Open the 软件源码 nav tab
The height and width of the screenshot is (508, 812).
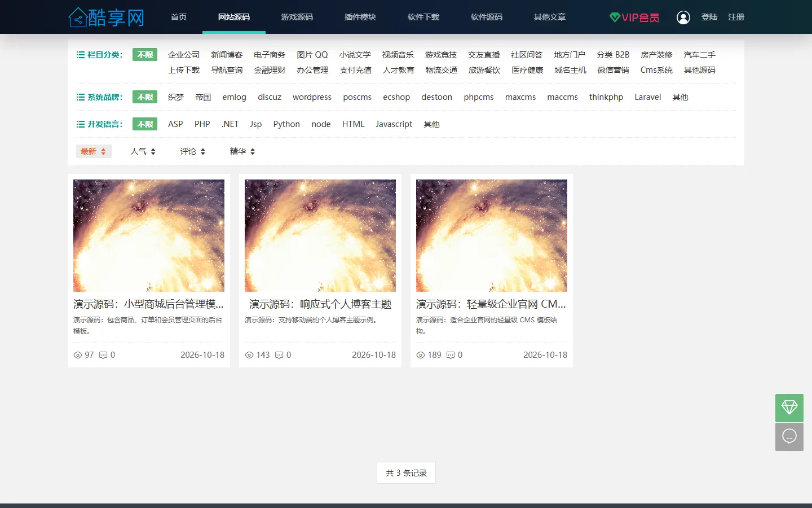click(x=487, y=17)
